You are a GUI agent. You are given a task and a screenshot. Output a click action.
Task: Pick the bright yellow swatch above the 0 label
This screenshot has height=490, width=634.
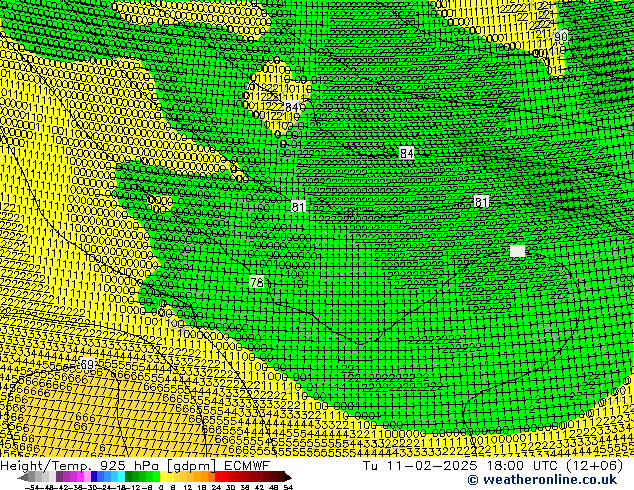point(163,477)
